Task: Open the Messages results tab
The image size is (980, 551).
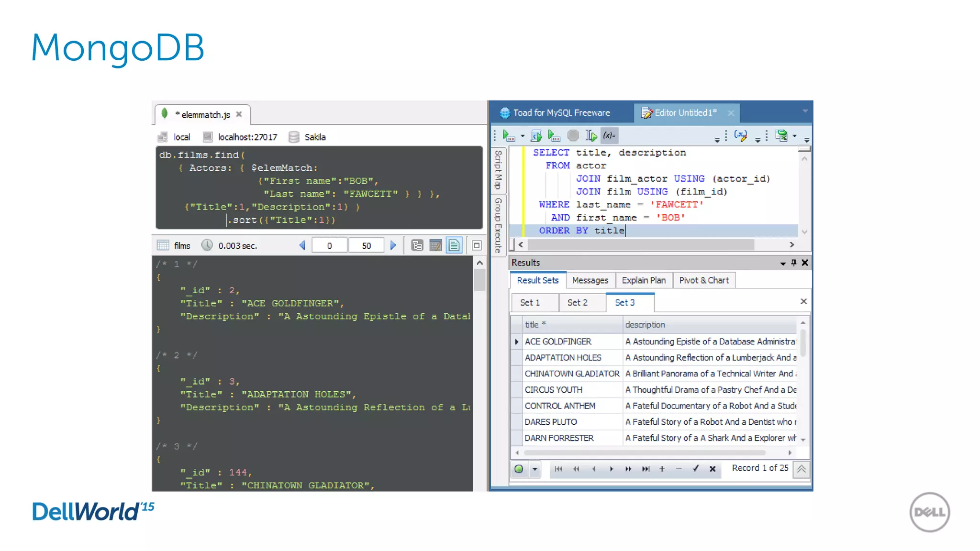Action: [590, 280]
